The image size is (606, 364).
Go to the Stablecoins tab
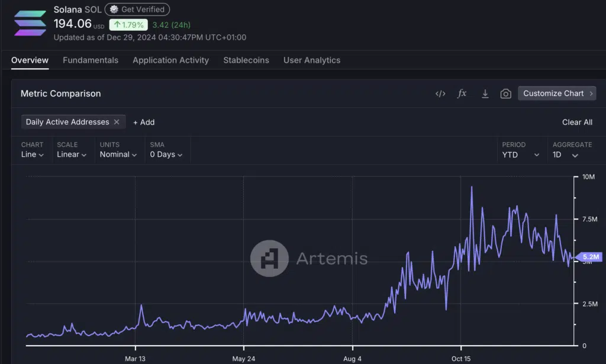(246, 60)
